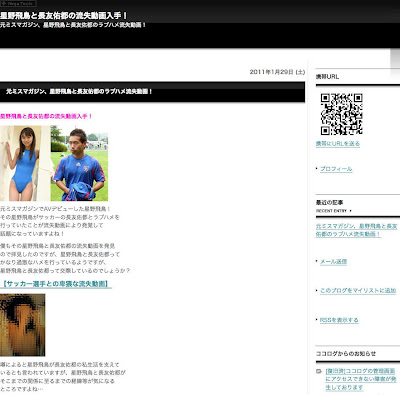Click the white post title in the black bar
The width and height of the screenshot is (400, 395).
[x=79, y=91]
